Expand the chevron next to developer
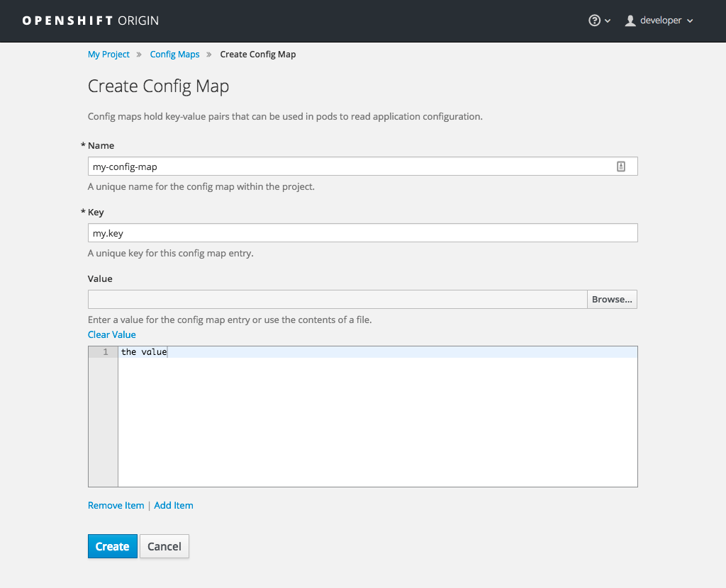Viewport: 726px width, 588px height. (688, 21)
